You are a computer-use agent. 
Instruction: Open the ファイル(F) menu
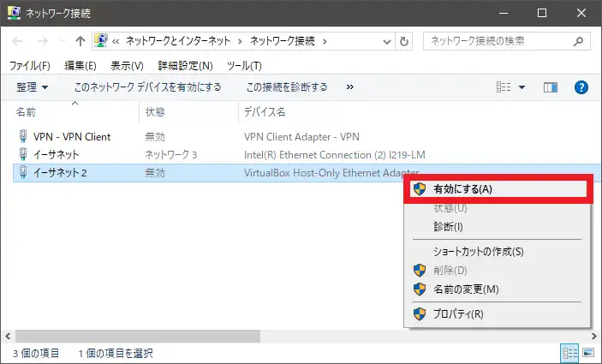click(30, 66)
